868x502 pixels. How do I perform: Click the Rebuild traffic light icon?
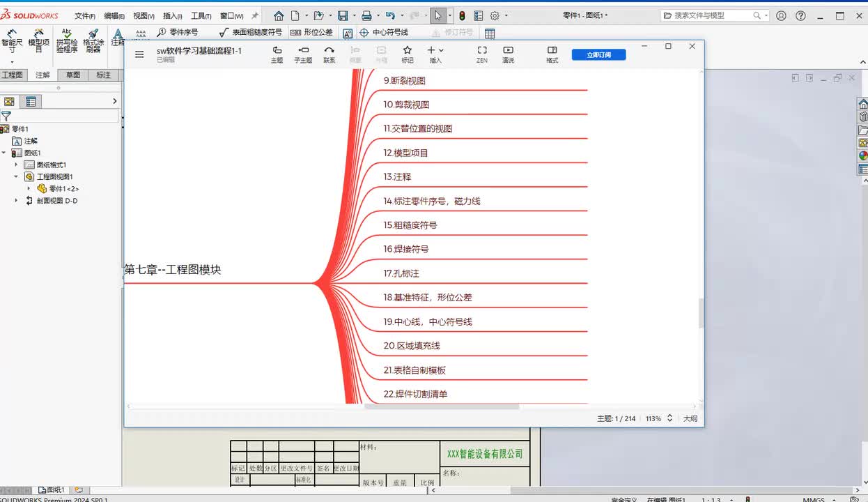pyautogui.click(x=462, y=15)
